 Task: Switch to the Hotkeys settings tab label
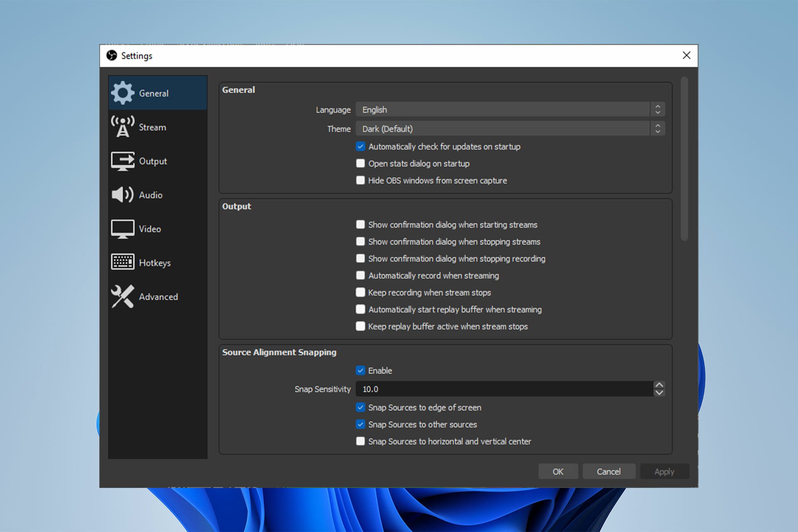(x=155, y=263)
